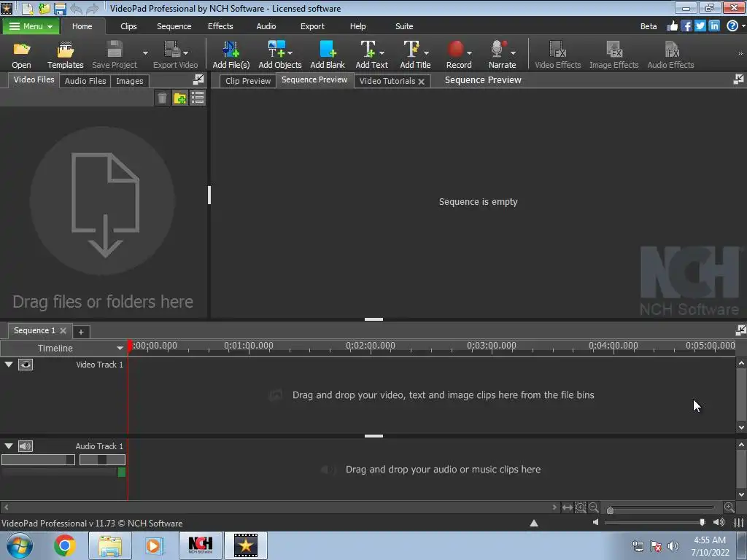The image size is (747, 560).
Task: Add a new sequence with plus button
Action: click(x=81, y=332)
